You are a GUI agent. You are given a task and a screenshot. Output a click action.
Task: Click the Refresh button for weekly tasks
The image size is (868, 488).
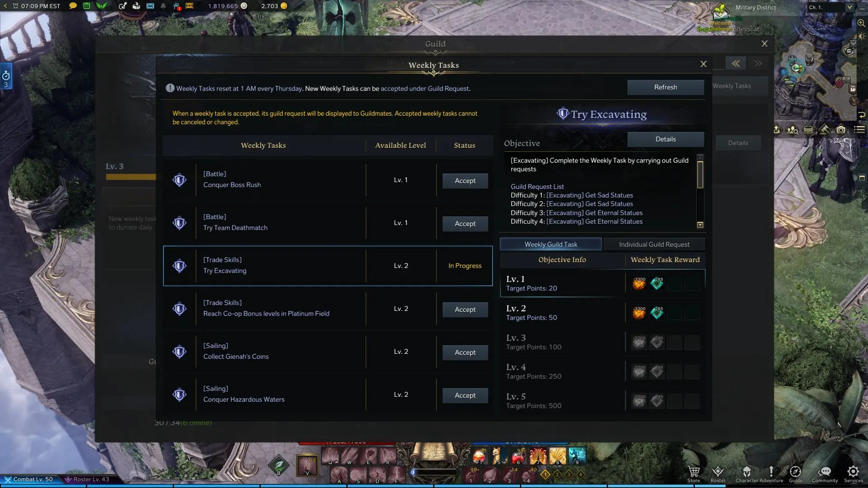coord(665,87)
